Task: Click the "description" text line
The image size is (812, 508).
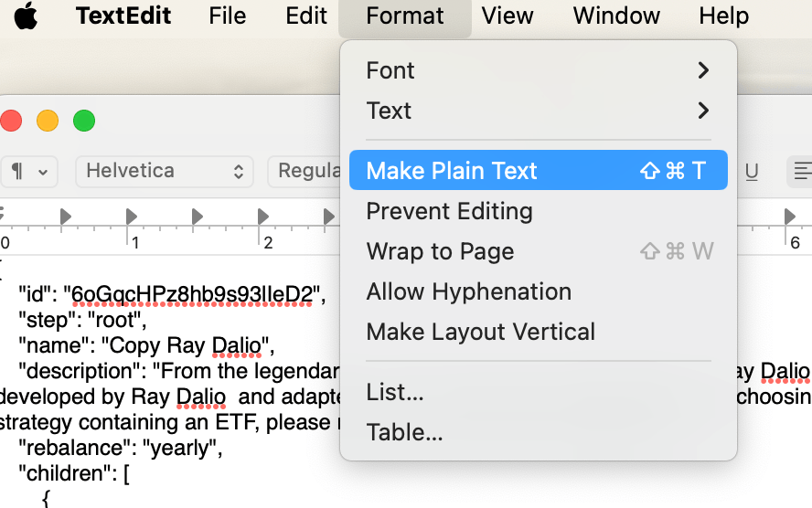Action: (x=179, y=371)
